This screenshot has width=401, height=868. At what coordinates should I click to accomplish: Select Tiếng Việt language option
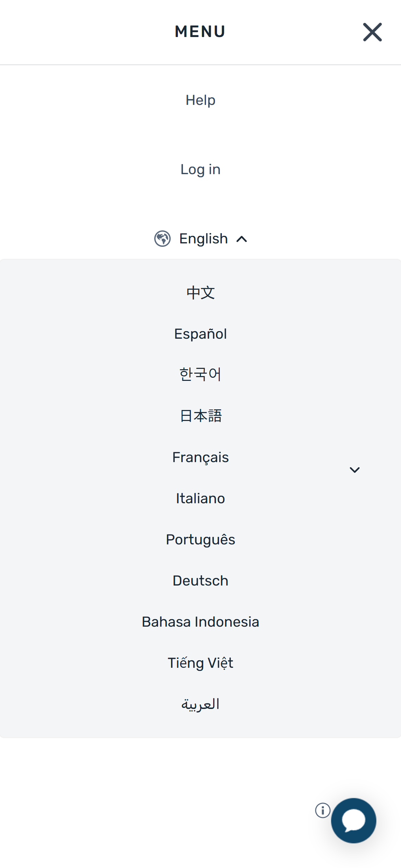click(x=200, y=663)
